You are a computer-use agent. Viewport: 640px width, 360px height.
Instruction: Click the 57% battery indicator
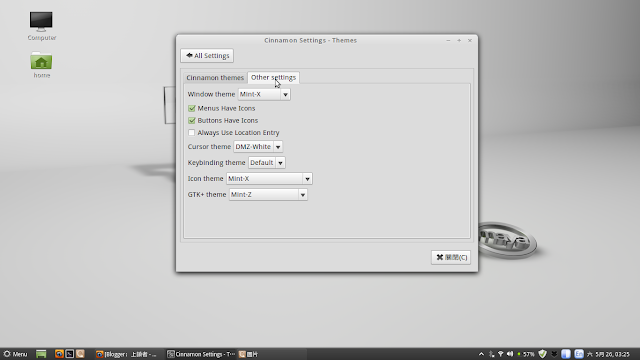(526, 354)
